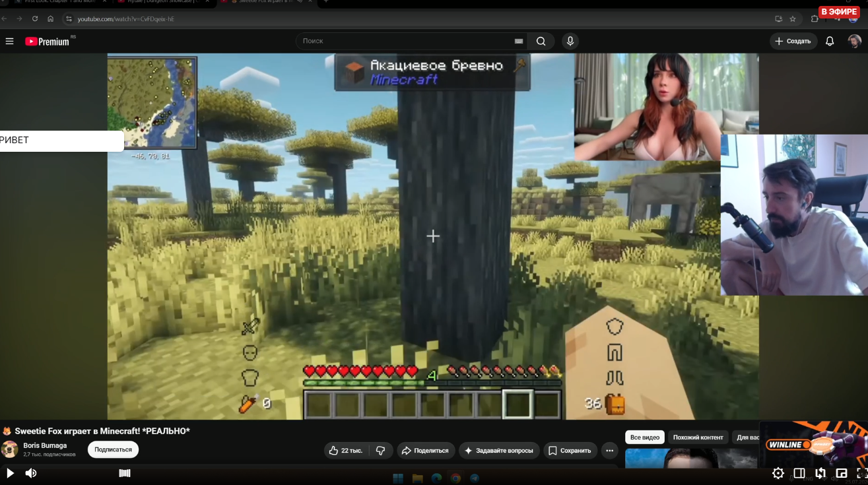
Task: Click the В ЭФИРЕ live badge
Action: (x=839, y=12)
